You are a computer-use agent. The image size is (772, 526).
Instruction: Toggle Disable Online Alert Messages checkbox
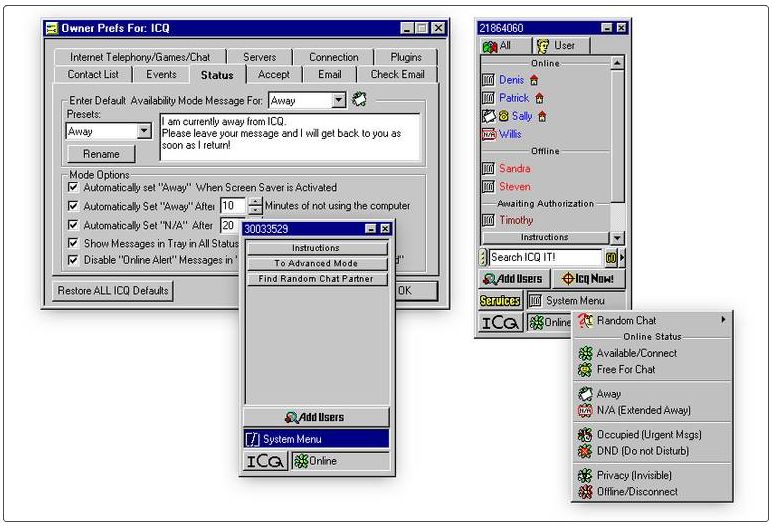pyautogui.click(x=73, y=260)
